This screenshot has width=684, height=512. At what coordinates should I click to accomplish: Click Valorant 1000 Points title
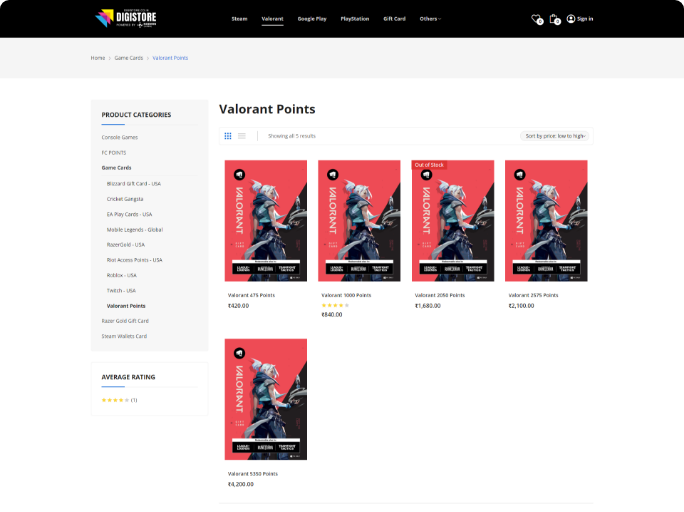tap(346, 295)
